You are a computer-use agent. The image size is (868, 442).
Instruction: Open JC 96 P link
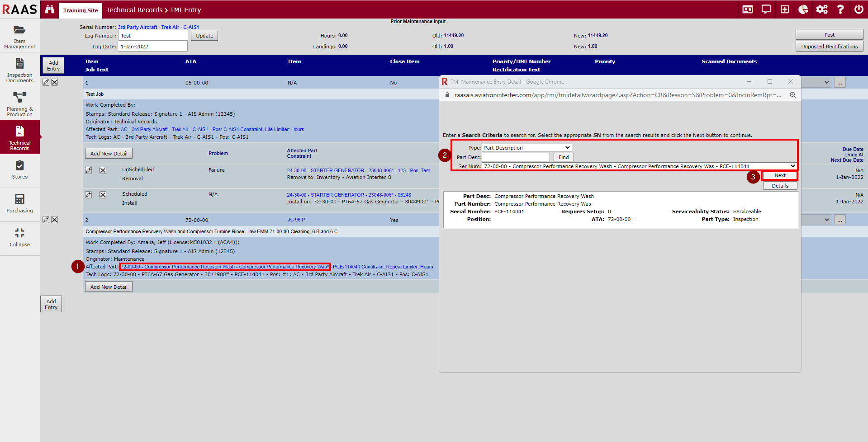[x=296, y=220]
